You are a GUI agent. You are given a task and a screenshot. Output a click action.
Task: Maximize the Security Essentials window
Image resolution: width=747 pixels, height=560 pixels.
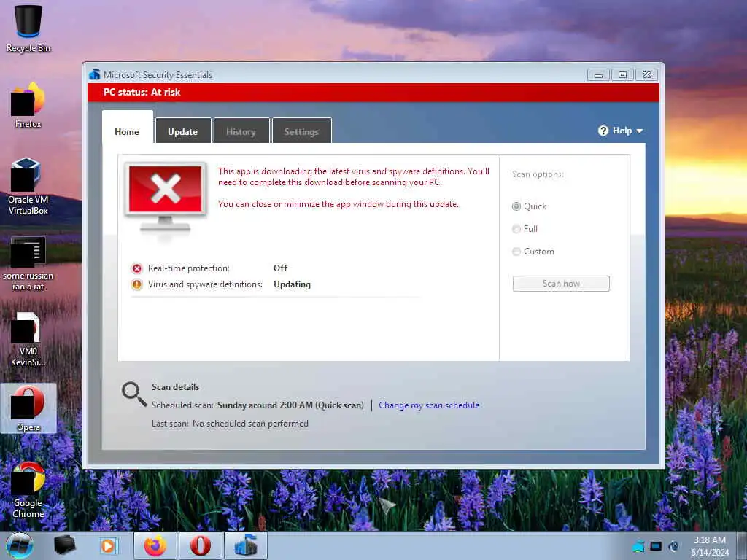tap(622, 75)
